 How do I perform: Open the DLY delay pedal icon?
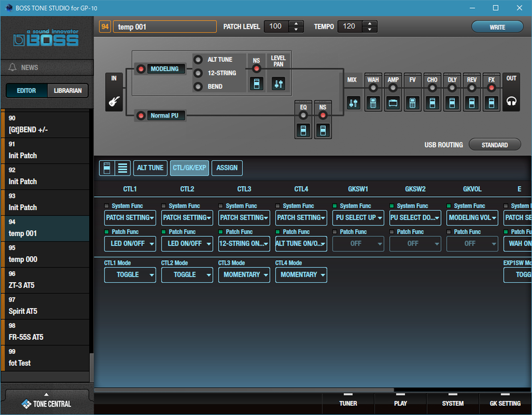[x=452, y=103]
